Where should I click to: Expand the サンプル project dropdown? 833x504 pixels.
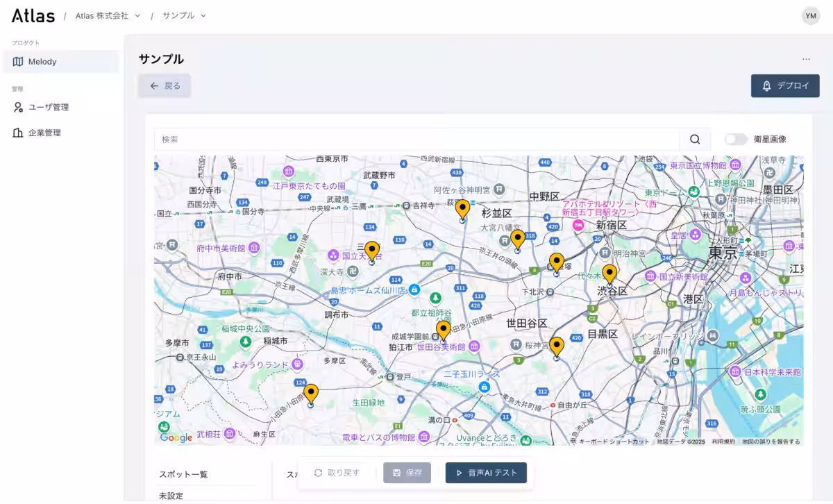click(184, 15)
